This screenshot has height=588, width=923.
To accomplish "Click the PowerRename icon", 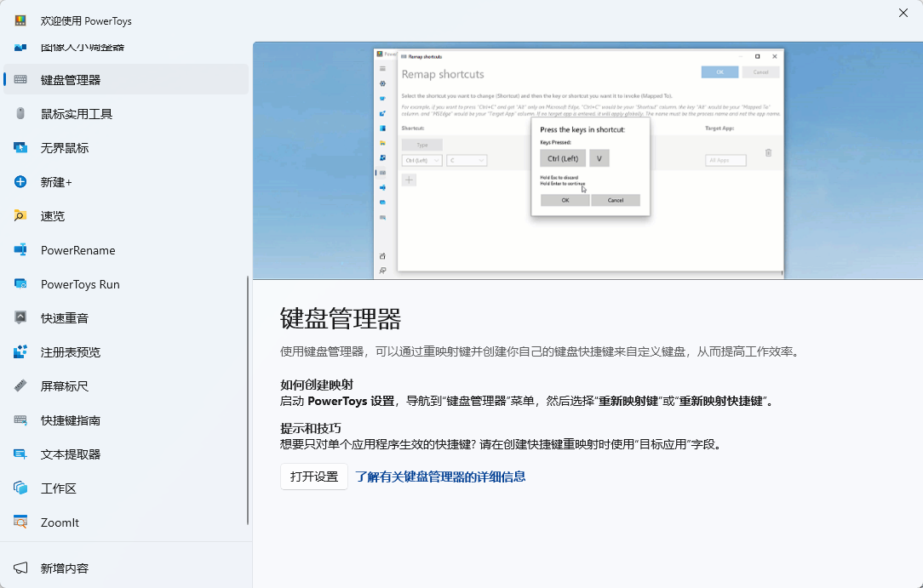I will [20, 250].
